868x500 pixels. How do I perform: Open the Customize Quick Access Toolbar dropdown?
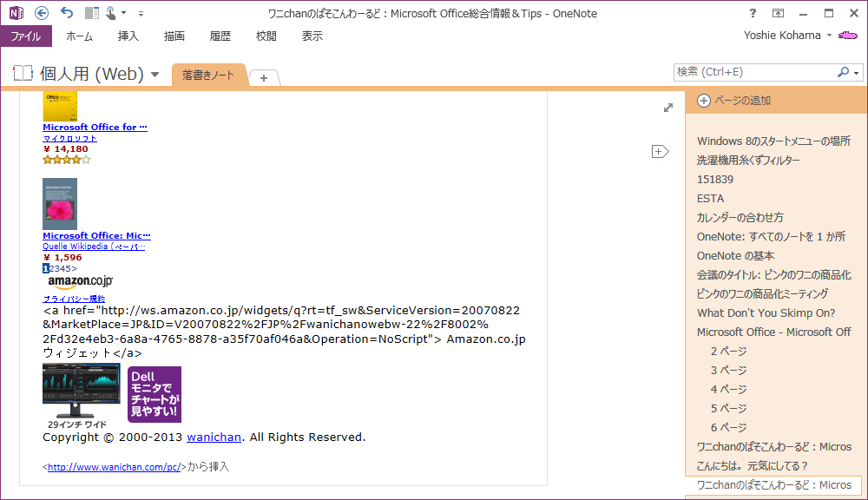pos(141,13)
